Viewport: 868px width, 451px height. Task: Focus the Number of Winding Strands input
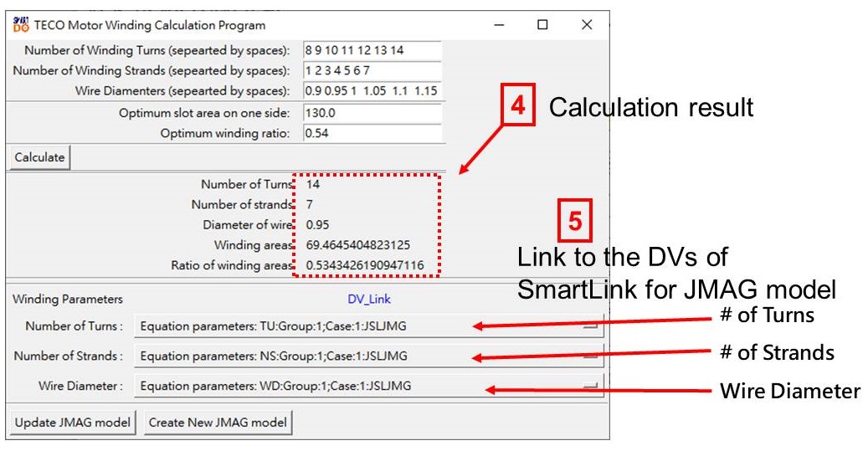(x=371, y=70)
